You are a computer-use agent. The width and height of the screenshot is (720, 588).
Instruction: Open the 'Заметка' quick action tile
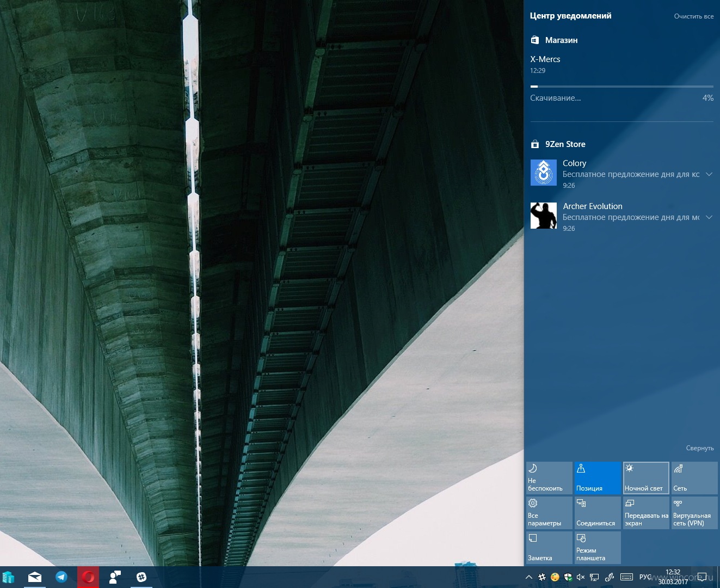(x=549, y=548)
